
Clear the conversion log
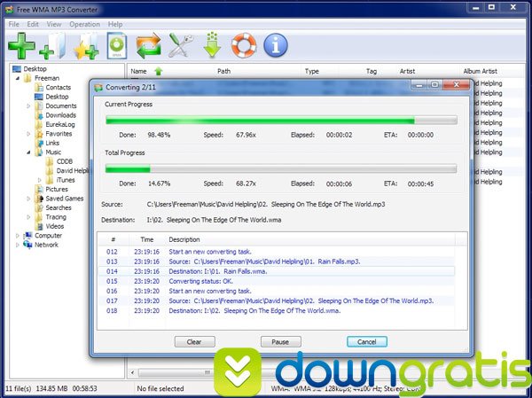194,341
